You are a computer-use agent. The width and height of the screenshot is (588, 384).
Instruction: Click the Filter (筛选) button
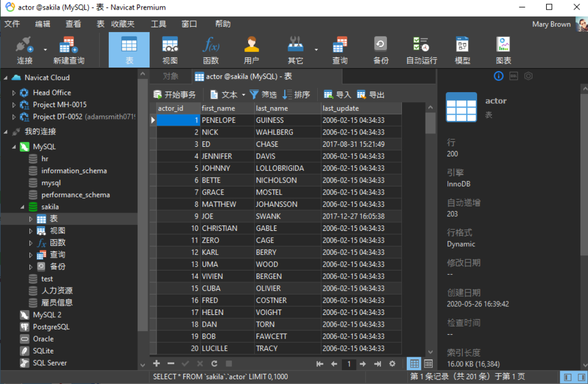263,95
